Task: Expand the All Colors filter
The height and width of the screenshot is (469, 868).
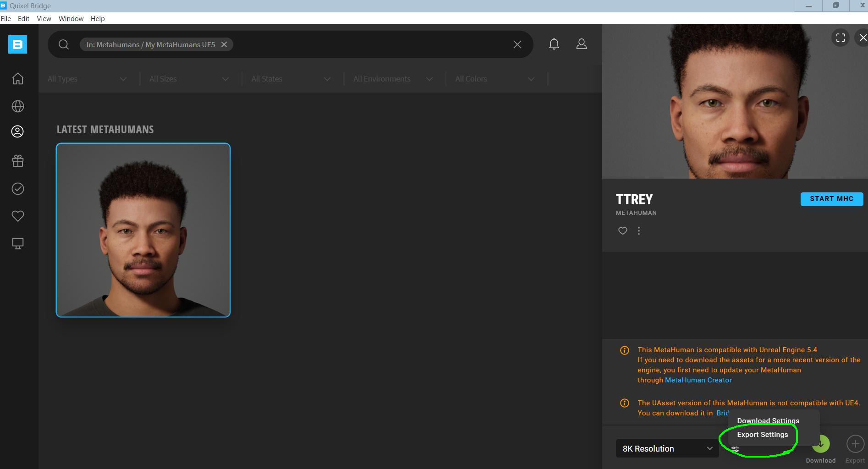Action: click(495, 79)
